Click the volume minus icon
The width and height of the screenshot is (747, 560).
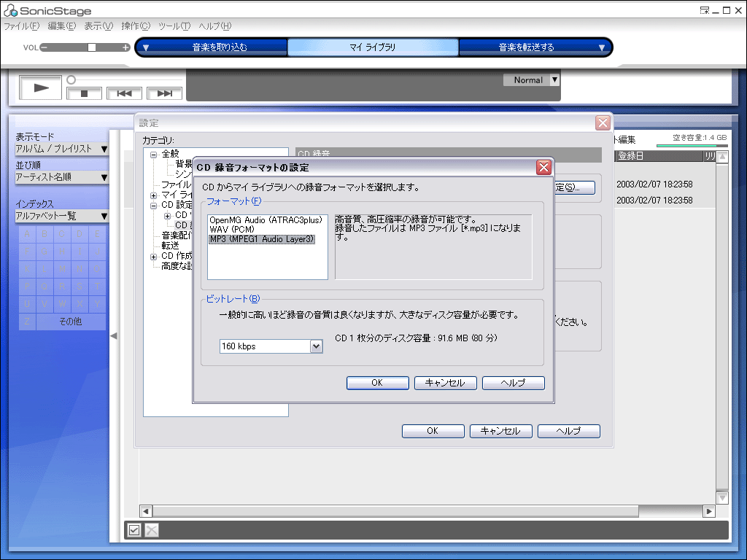(44, 47)
